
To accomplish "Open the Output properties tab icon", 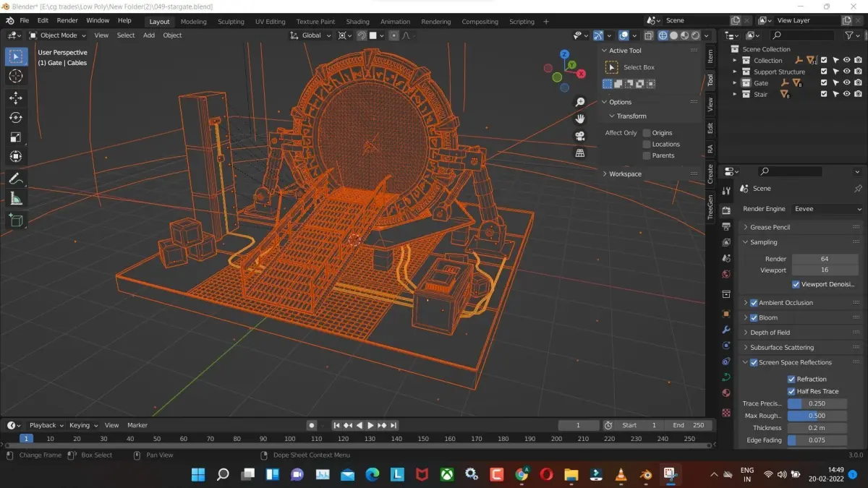I will click(x=726, y=226).
